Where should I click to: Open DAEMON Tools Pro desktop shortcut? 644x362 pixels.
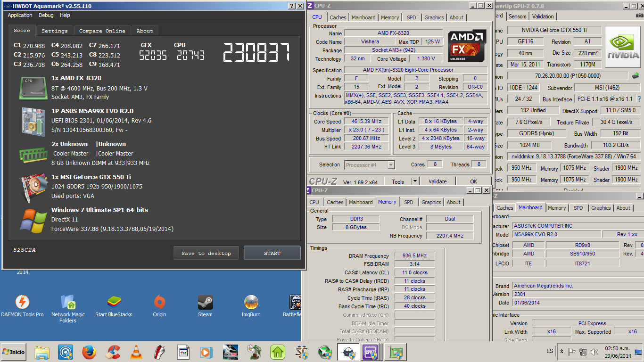22,306
